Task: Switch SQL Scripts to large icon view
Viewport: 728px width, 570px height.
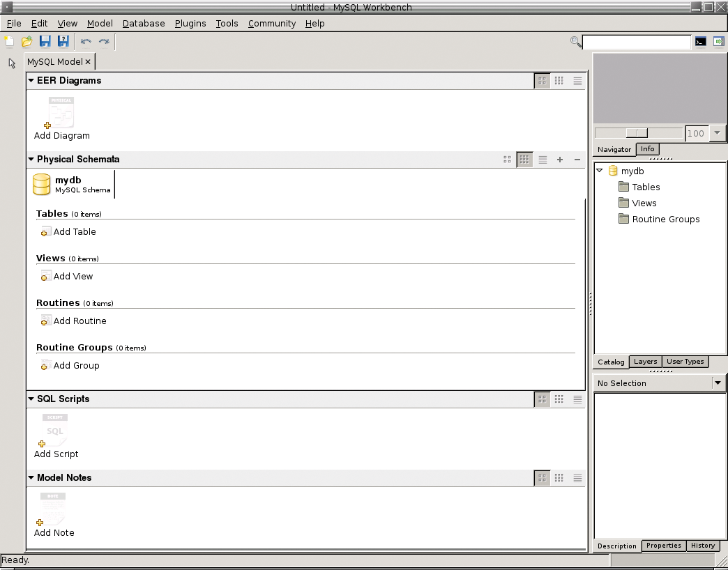Action: [542, 399]
